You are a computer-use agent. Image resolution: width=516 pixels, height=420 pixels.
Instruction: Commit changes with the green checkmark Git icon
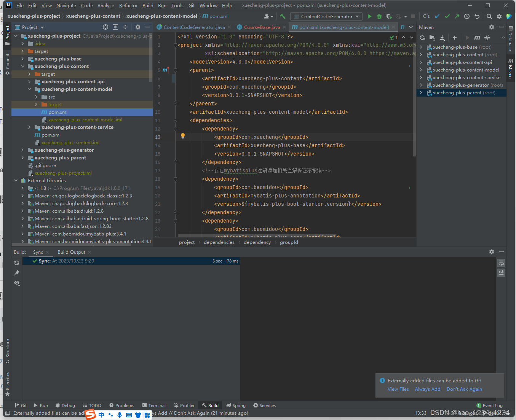[447, 16]
